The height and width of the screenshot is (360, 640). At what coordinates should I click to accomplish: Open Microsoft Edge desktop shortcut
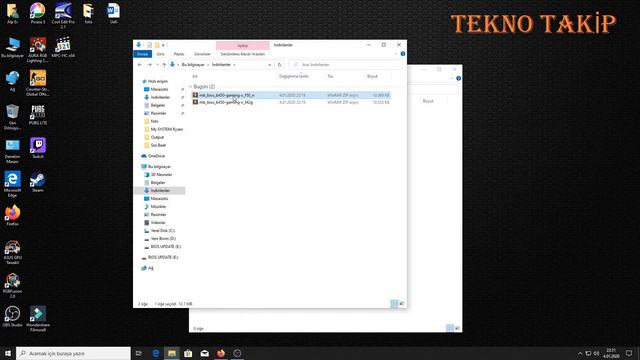(12, 184)
